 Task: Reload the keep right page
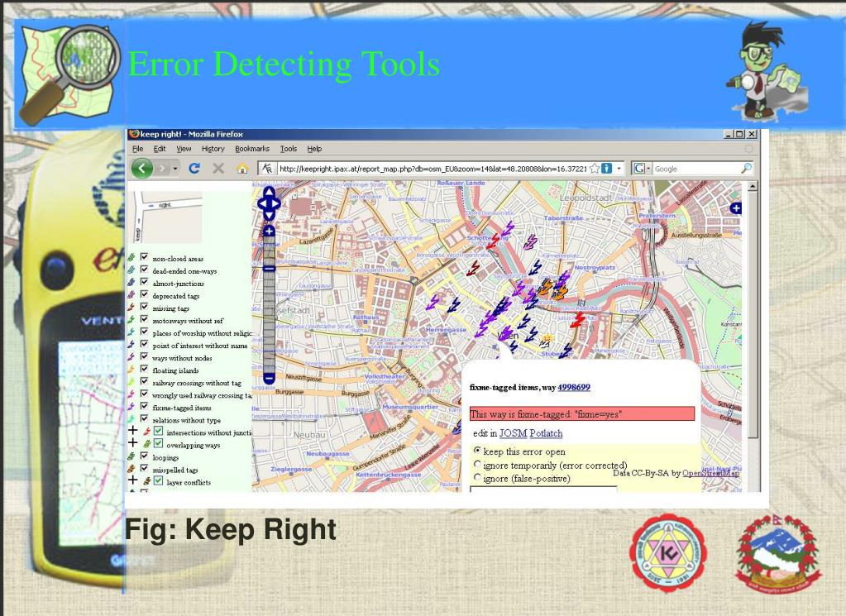[x=194, y=169]
